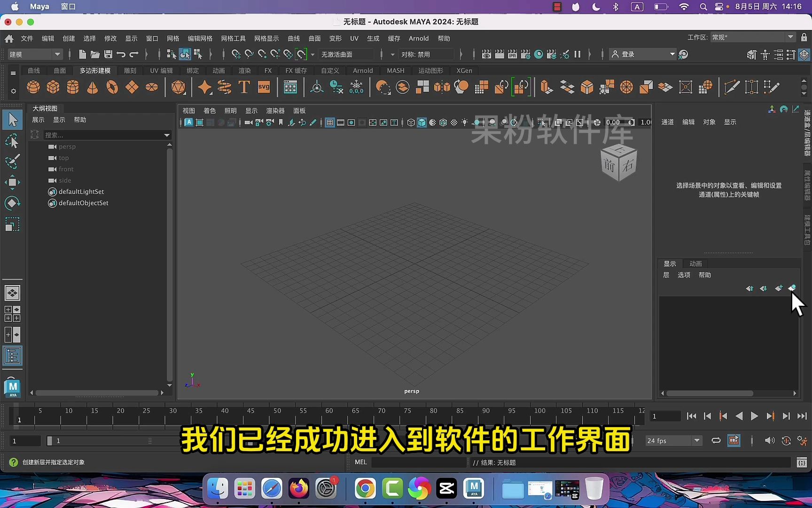Create a polygon sphere from the shelf
The image size is (812, 508).
[x=33, y=87]
